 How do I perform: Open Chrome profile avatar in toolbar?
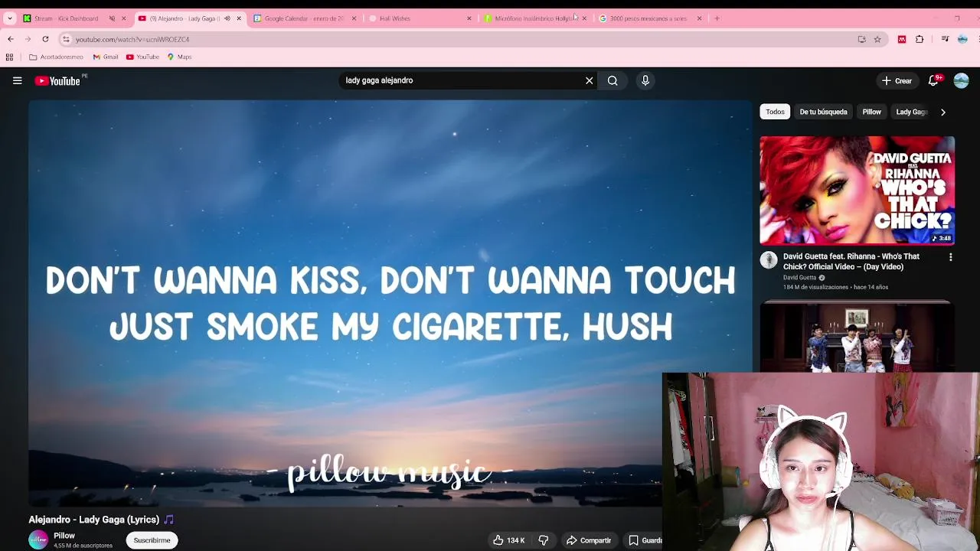(x=962, y=39)
